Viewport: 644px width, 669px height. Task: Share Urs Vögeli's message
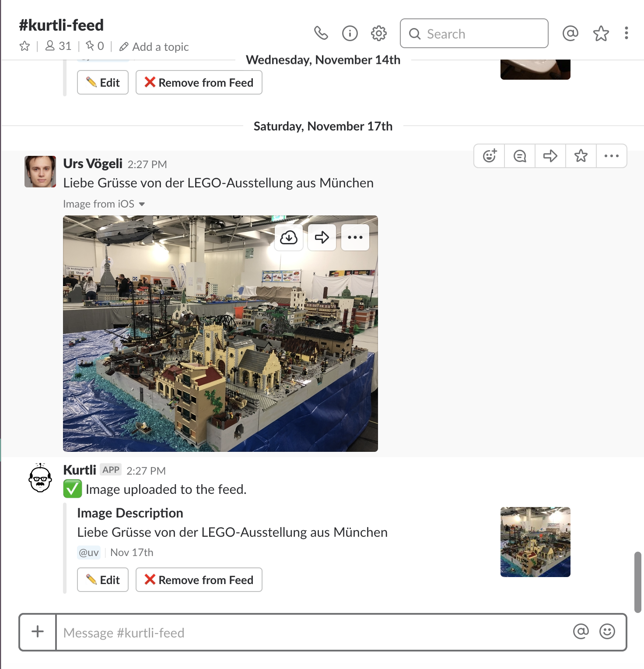click(x=550, y=156)
